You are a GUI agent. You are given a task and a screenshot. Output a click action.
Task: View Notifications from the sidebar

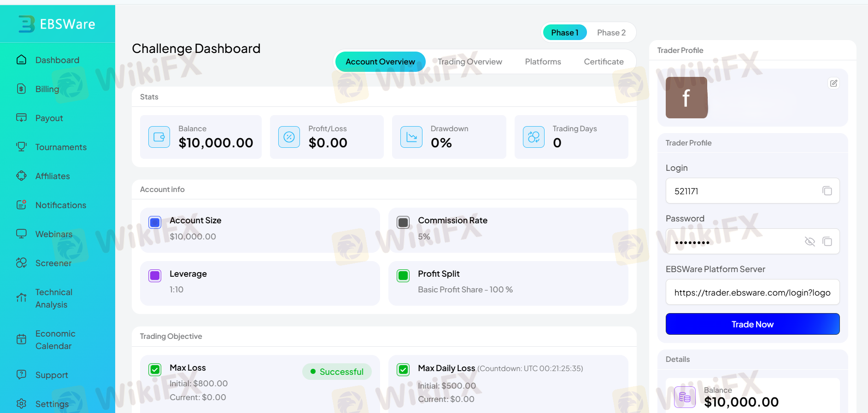point(61,205)
